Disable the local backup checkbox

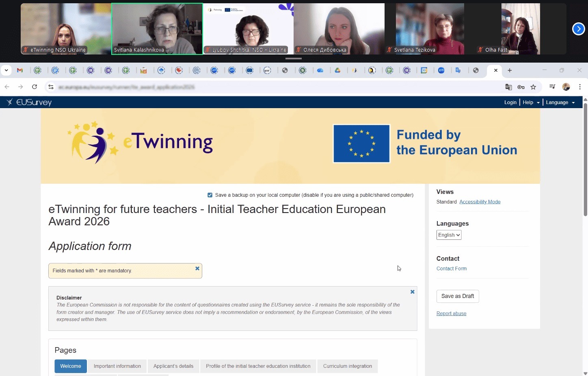coord(210,195)
